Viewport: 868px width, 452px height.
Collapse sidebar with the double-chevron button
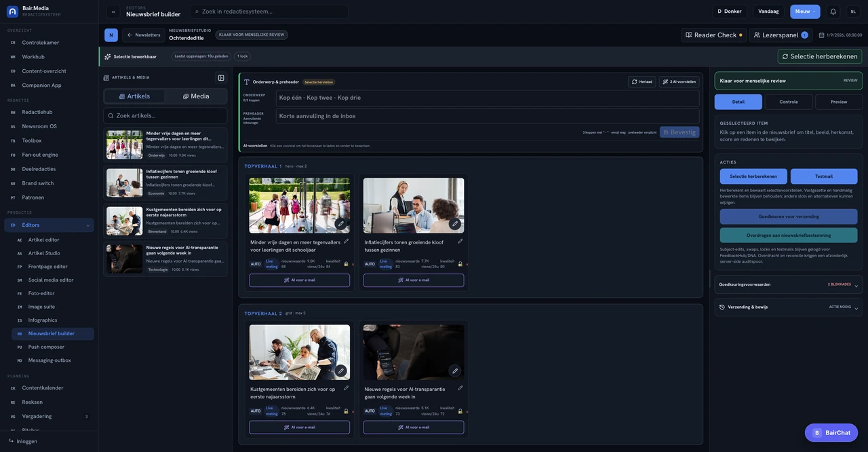click(x=113, y=12)
